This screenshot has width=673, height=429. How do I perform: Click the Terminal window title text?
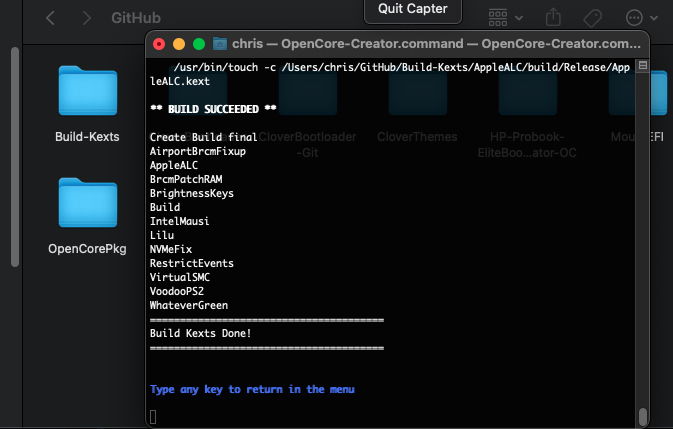click(436, 44)
